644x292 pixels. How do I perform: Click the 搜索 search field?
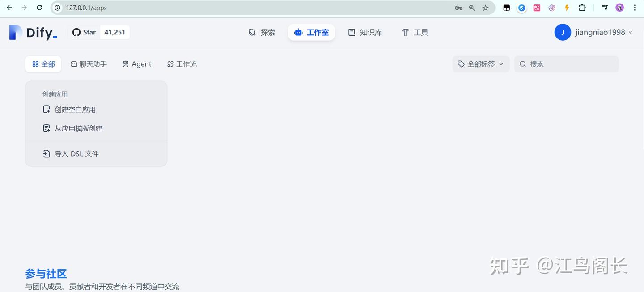(x=566, y=64)
